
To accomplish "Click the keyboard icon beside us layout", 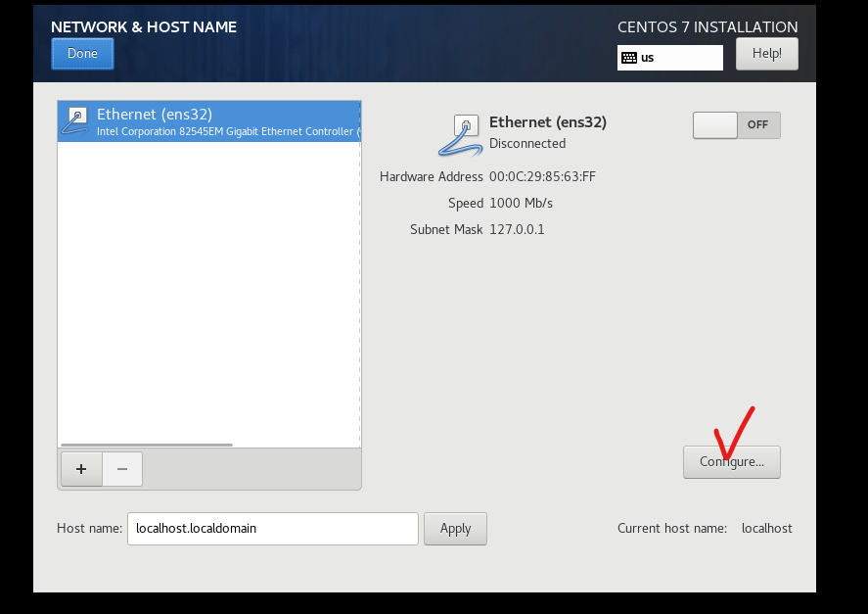I will (629, 58).
